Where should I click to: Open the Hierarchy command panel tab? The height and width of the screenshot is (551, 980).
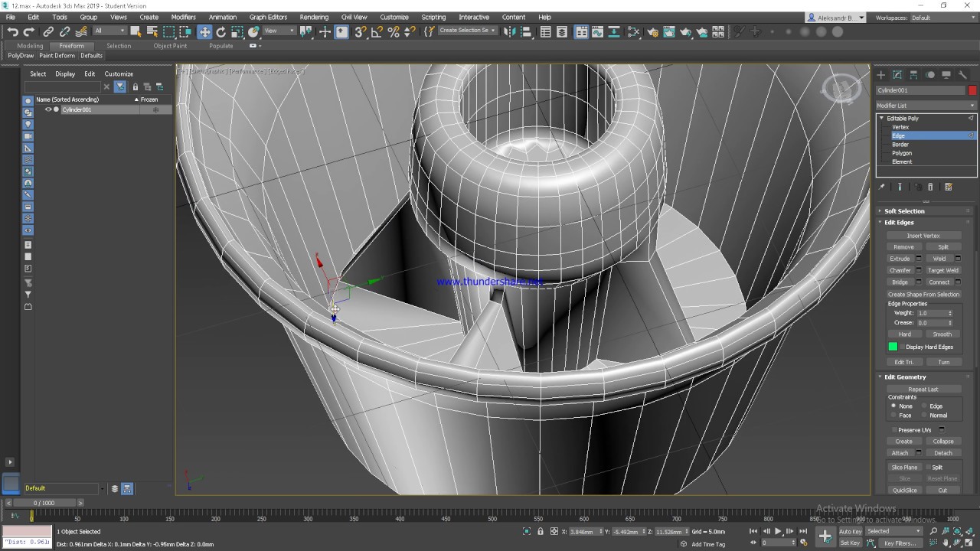pyautogui.click(x=913, y=74)
